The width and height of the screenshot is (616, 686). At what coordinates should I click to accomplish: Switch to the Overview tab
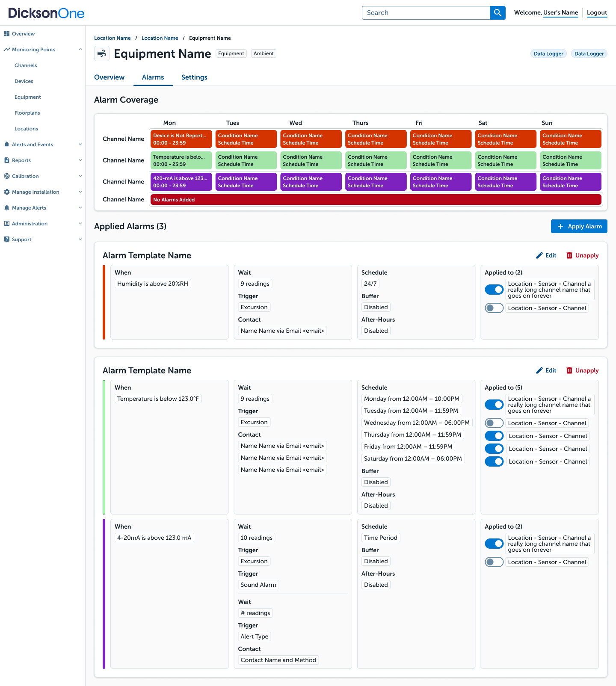(x=109, y=77)
